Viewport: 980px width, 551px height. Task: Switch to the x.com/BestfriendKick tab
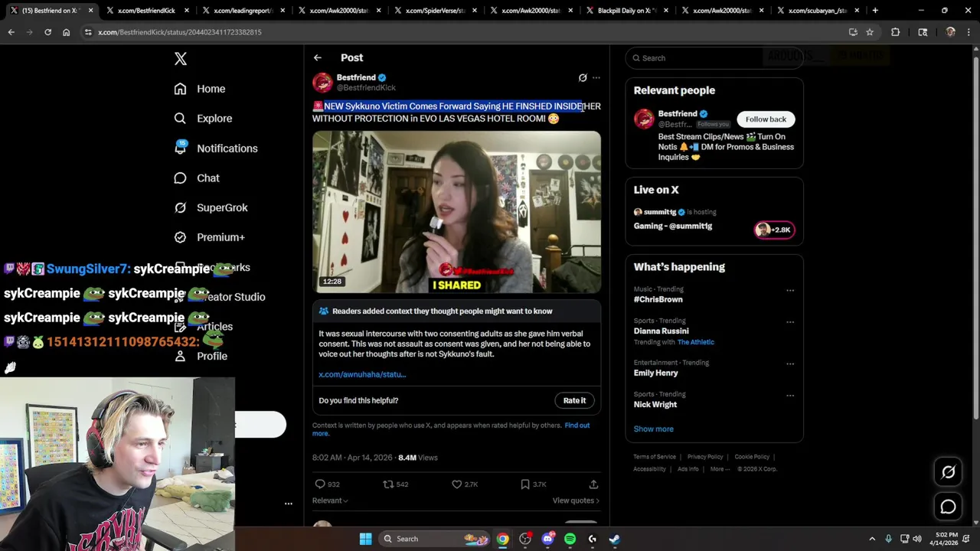tap(146, 11)
